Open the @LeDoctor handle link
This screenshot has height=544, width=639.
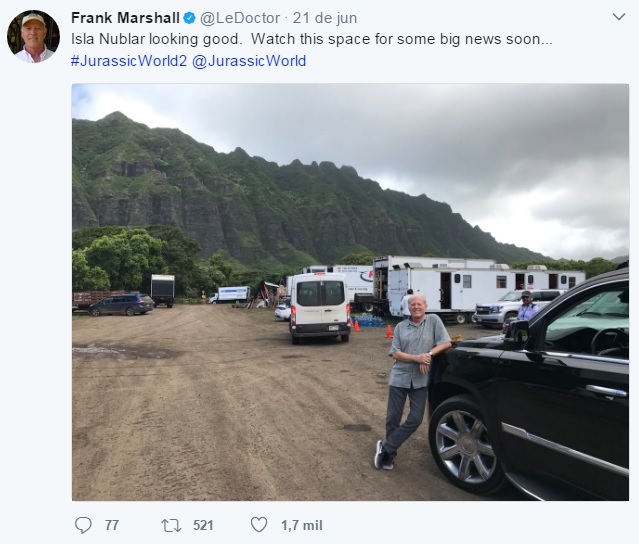(240, 18)
